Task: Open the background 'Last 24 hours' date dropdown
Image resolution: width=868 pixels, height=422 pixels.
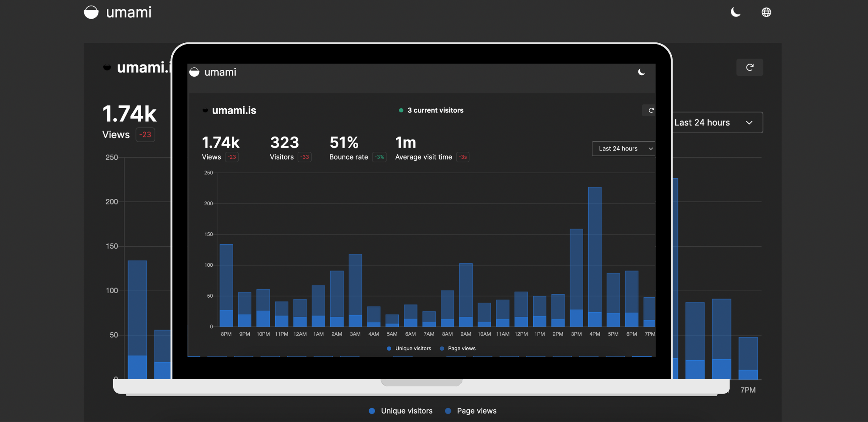Action: click(718, 123)
